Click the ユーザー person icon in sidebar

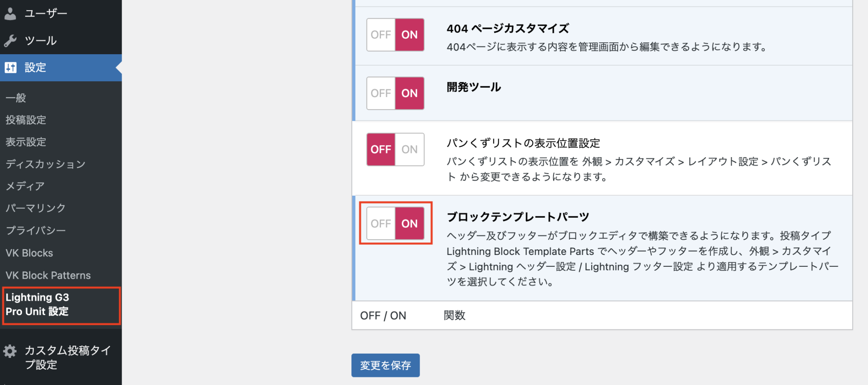click(x=10, y=14)
